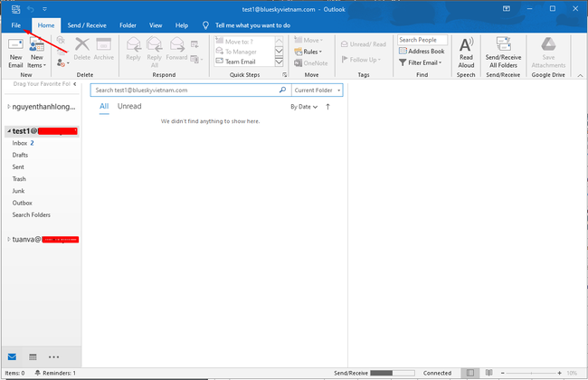Switch to Normal view in status bar
The height and width of the screenshot is (380, 588).
pos(469,373)
